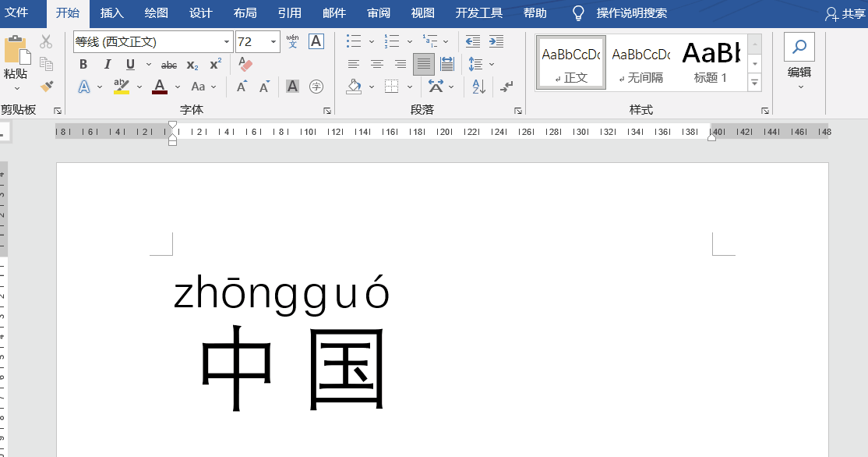
Task: Show or hide paragraph marks
Action: click(x=506, y=87)
